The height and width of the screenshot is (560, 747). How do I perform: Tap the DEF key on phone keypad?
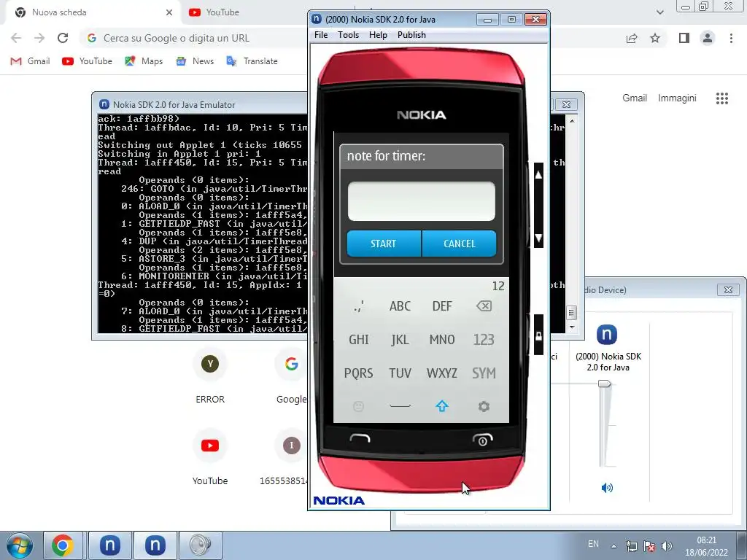pos(441,306)
